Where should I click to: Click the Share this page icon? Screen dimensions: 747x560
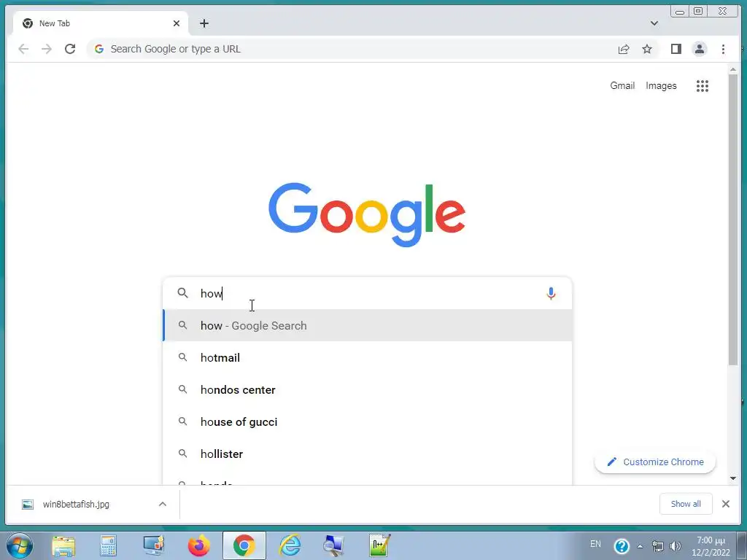tap(624, 49)
